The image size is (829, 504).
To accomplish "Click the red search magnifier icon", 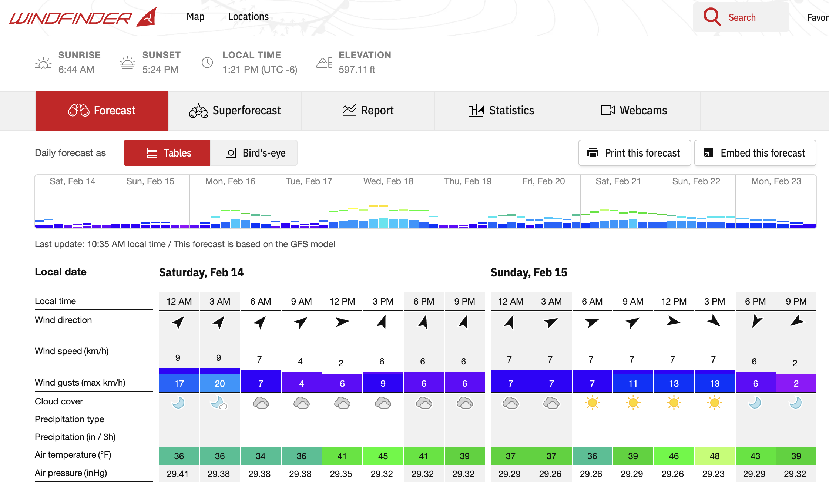I will tap(712, 17).
